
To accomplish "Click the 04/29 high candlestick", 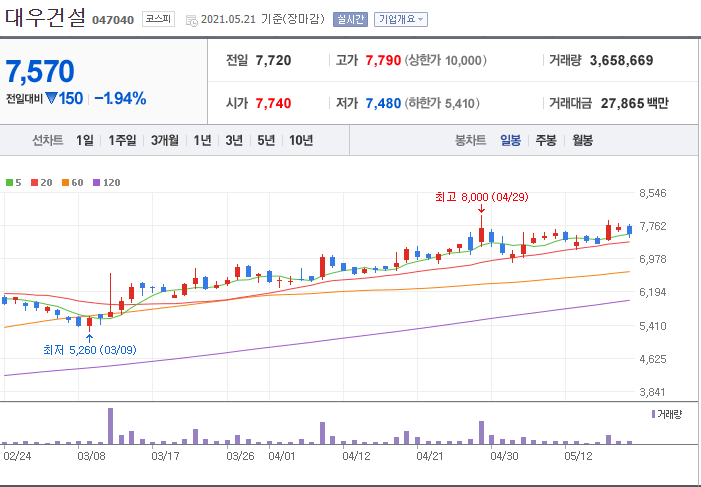I will coord(481,231).
